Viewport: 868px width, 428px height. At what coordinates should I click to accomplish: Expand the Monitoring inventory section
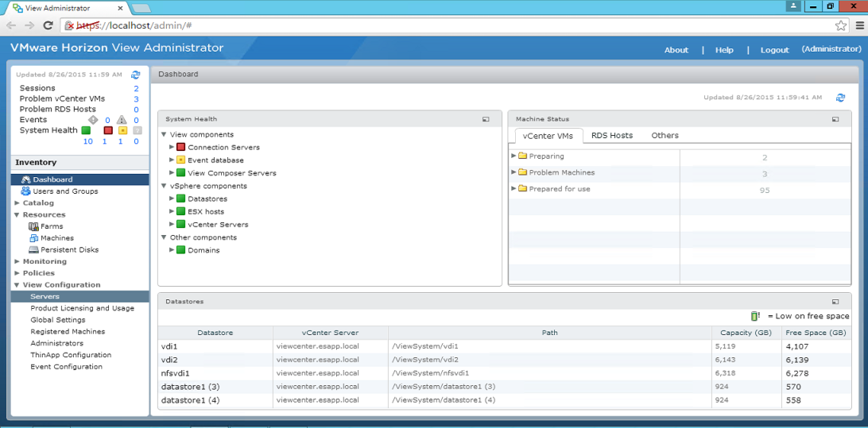(x=17, y=261)
